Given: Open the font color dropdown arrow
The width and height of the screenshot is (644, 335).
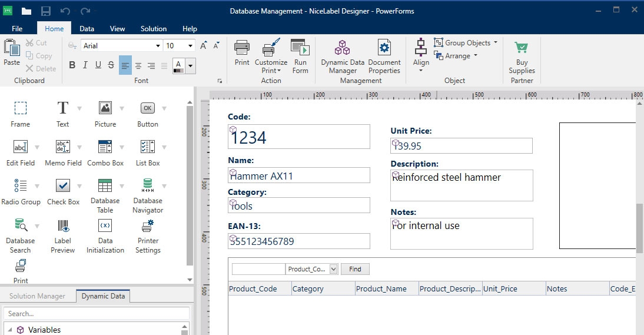Looking at the screenshot, I should [x=190, y=66].
